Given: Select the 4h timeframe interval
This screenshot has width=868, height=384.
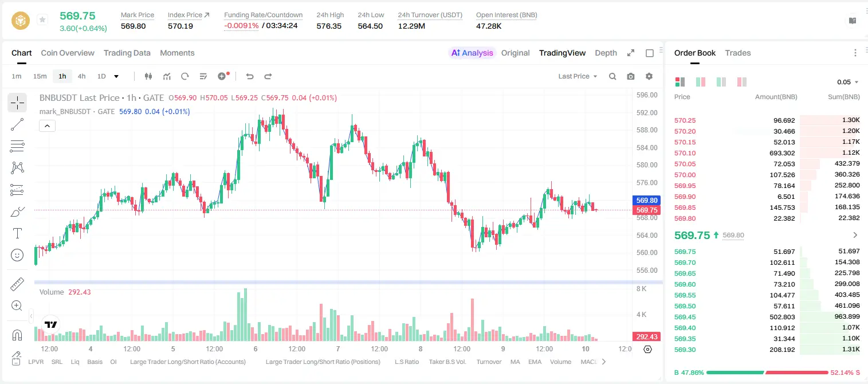Looking at the screenshot, I should click(81, 76).
